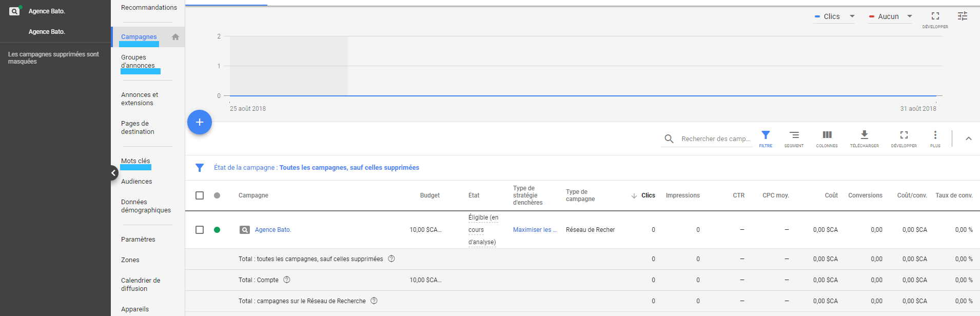Open Données démographiques page
The width and height of the screenshot is (980, 316).
[x=146, y=206]
